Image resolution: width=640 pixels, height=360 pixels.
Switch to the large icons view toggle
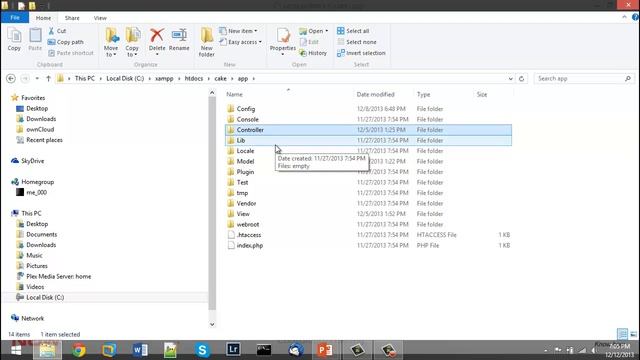point(633,334)
